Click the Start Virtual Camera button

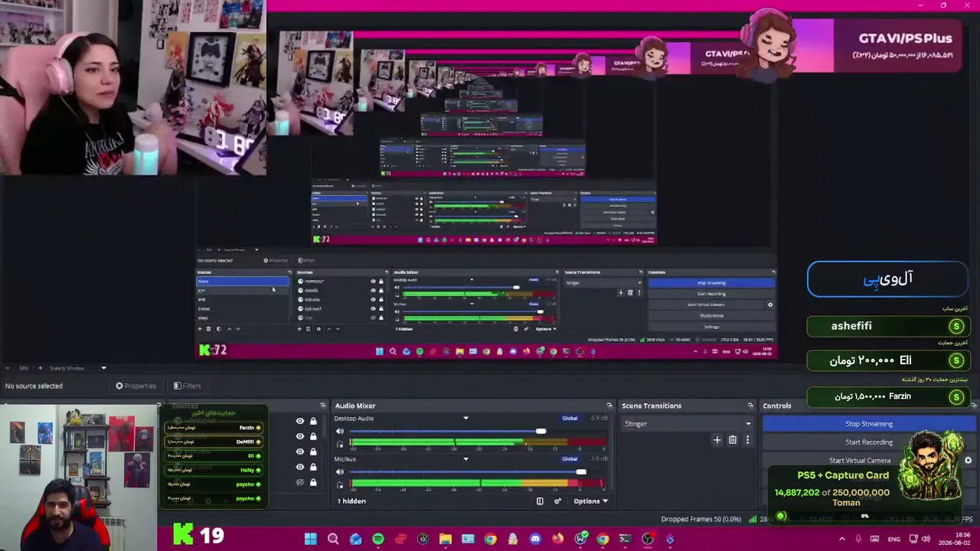point(860,461)
